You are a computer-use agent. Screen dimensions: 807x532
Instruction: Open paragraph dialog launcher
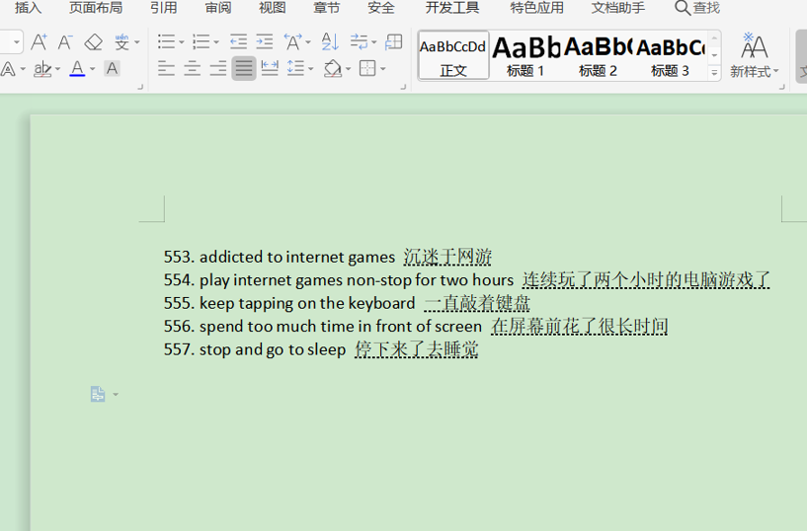coord(403,88)
